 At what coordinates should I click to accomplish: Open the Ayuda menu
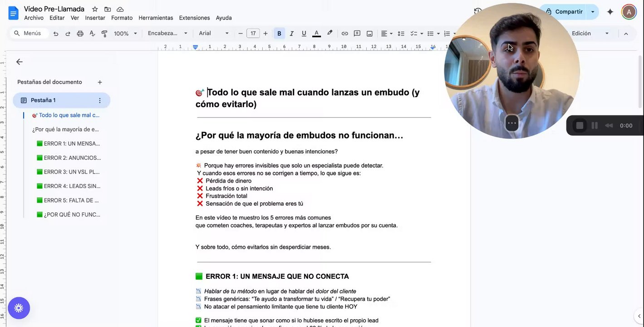[x=224, y=18]
